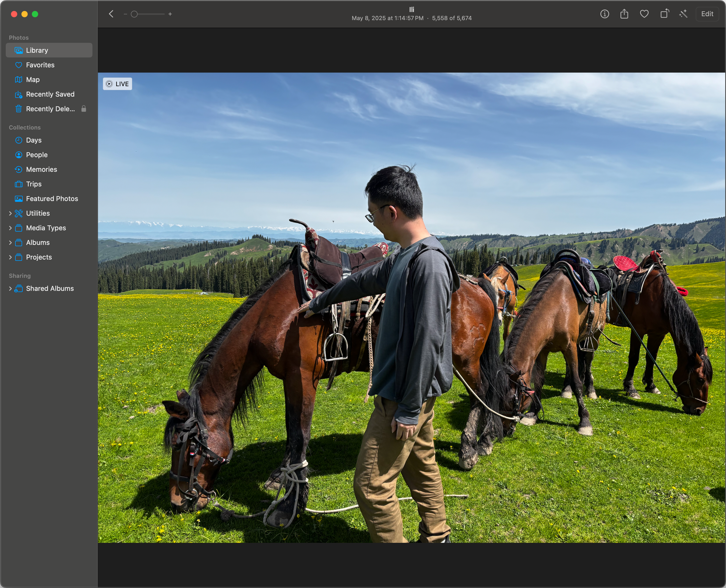Play the LIVE photo badge
Screen dimensions: 726x588
tap(117, 84)
